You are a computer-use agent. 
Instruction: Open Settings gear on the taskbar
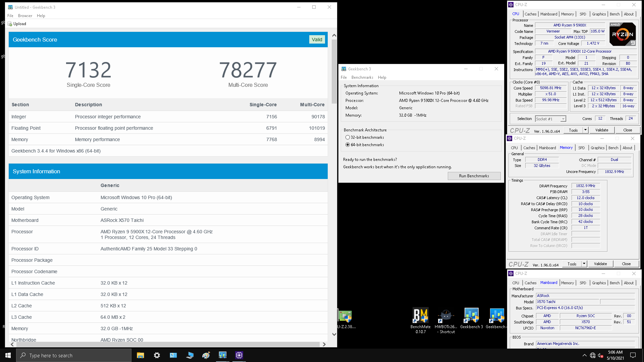157,355
